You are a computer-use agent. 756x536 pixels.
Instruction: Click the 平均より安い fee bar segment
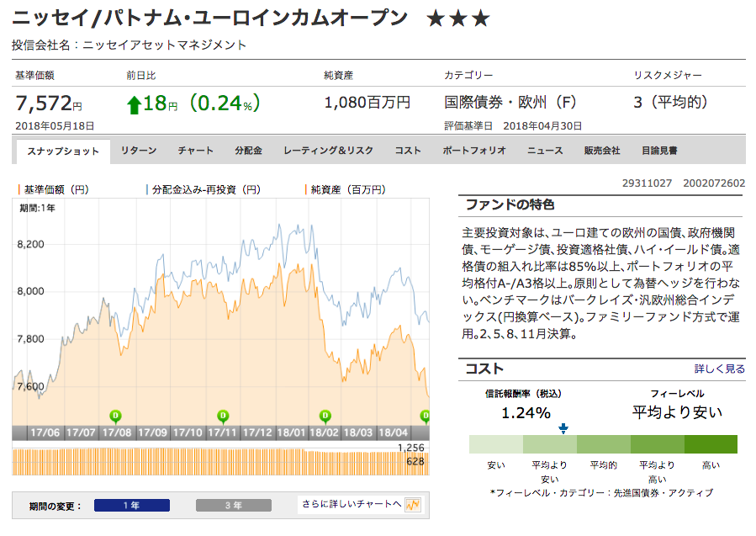coord(550,444)
